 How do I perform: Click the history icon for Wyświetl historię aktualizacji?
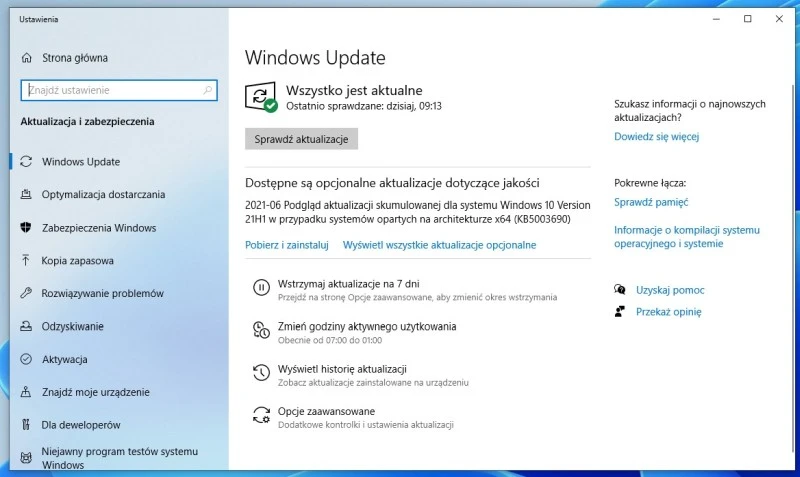coord(261,372)
